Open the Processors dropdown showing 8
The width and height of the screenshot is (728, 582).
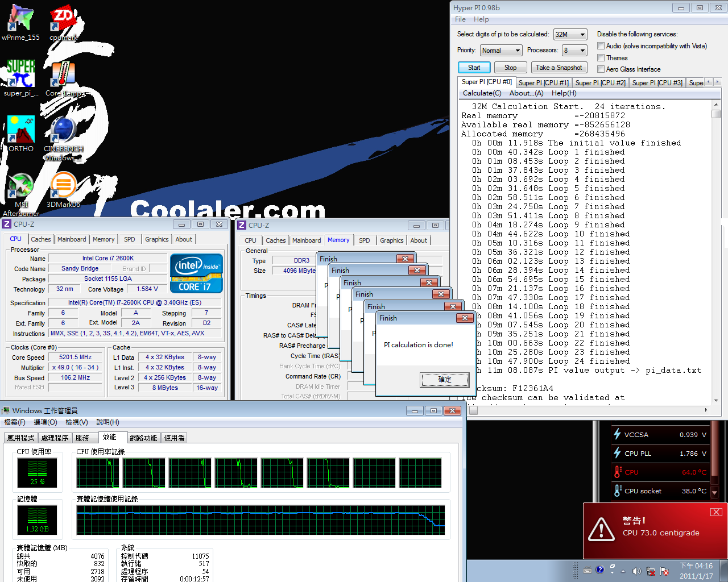[574, 51]
